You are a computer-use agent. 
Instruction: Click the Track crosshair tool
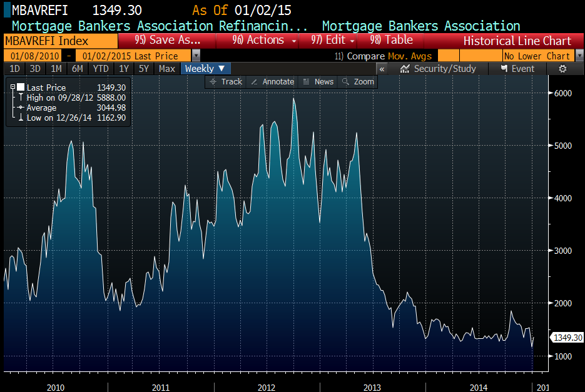pyautogui.click(x=225, y=82)
